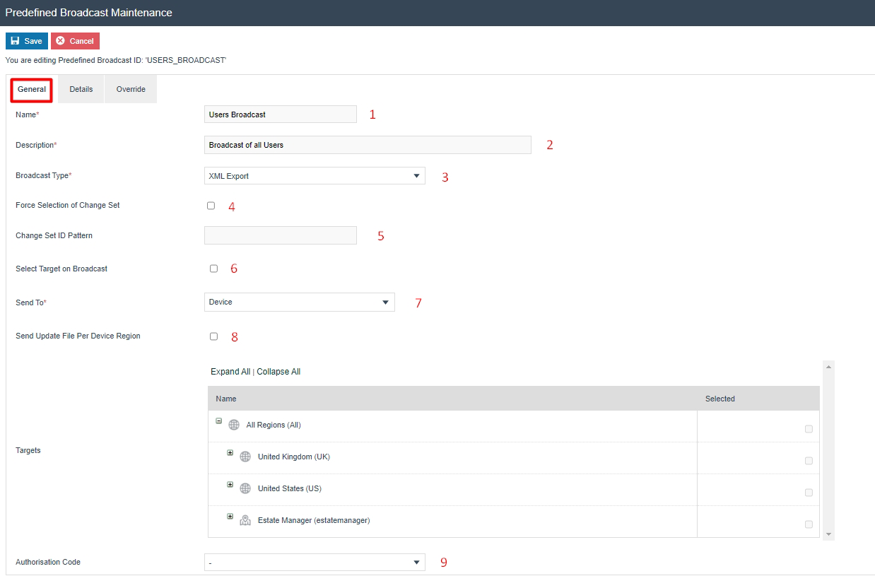Click inside the Name input field

pos(280,114)
